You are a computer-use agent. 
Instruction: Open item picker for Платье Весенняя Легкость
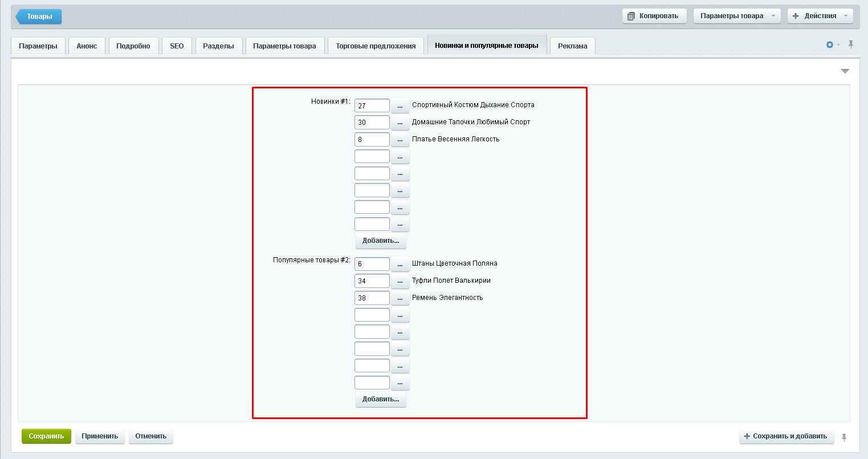click(400, 140)
